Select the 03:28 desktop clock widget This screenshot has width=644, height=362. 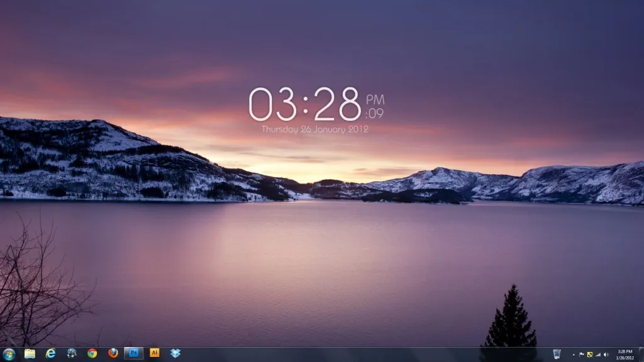[x=305, y=104]
